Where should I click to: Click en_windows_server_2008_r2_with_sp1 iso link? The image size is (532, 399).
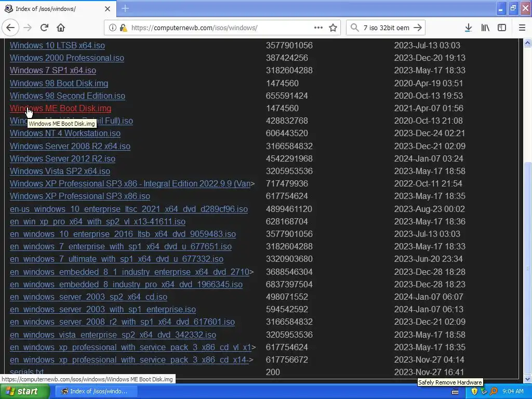click(123, 322)
